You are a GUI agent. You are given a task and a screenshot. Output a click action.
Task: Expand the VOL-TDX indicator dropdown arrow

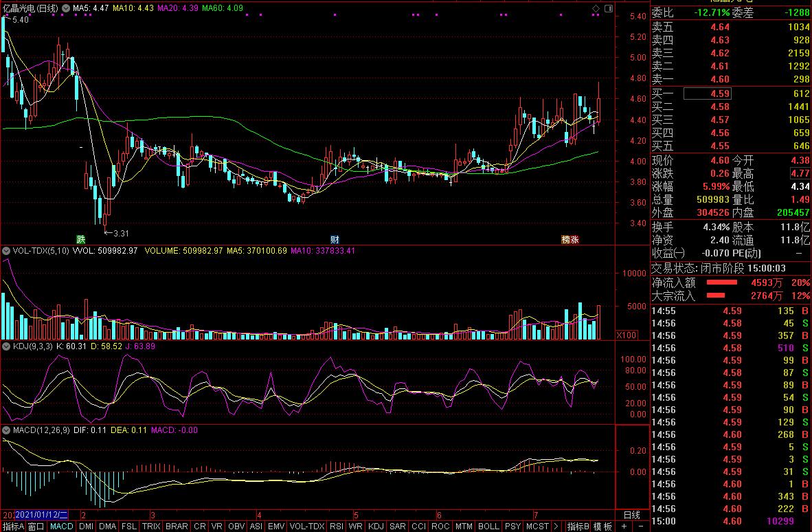(x=7, y=251)
